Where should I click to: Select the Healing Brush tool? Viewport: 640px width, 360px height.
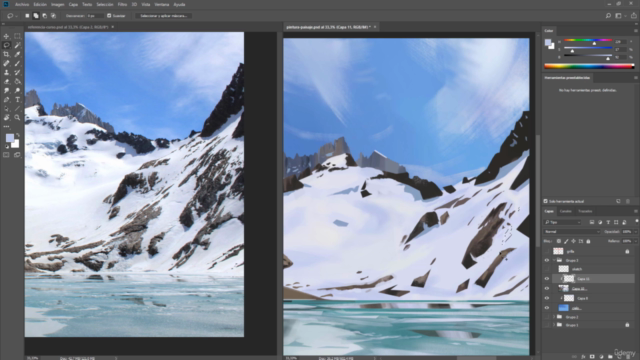tap(7, 63)
